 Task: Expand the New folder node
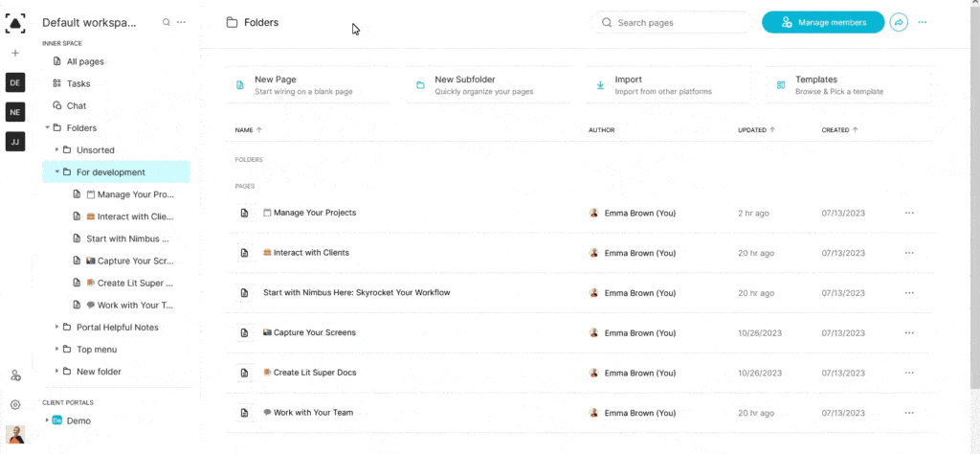pos(56,372)
